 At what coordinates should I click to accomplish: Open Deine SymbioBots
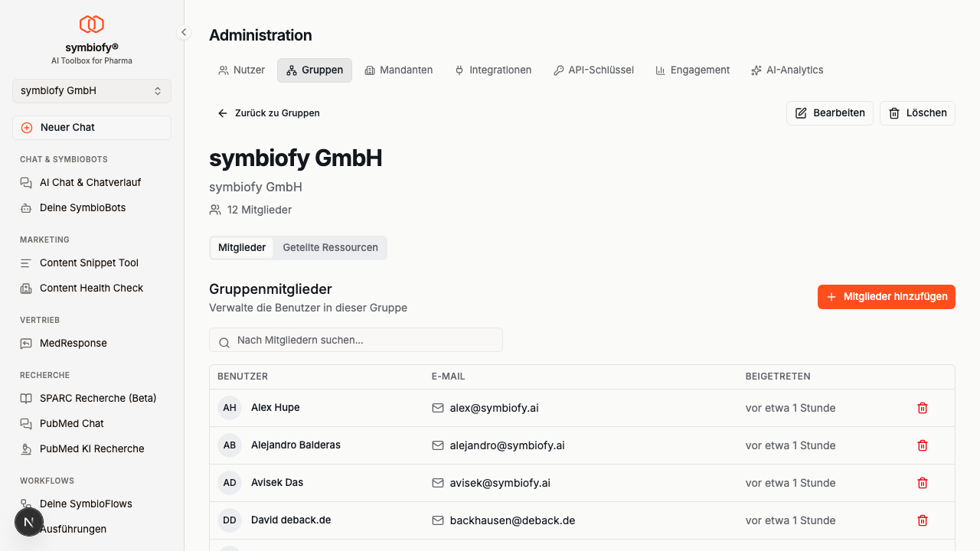(x=92, y=208)
